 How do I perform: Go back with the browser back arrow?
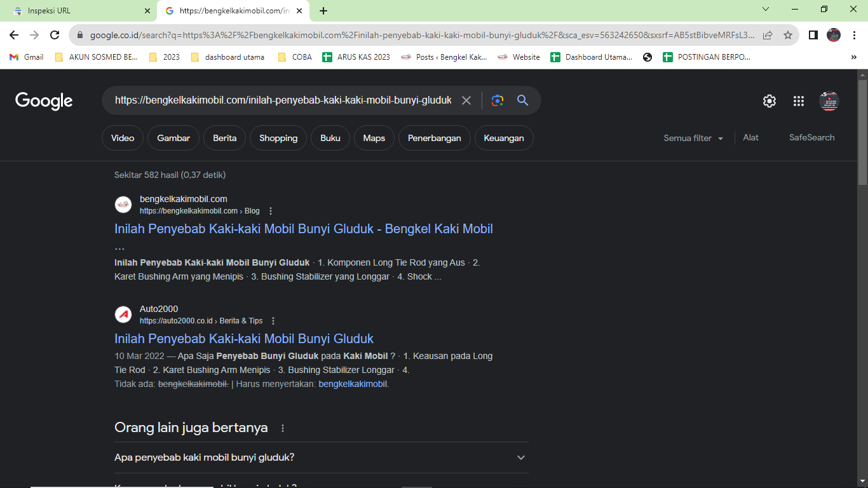(14, 36)
